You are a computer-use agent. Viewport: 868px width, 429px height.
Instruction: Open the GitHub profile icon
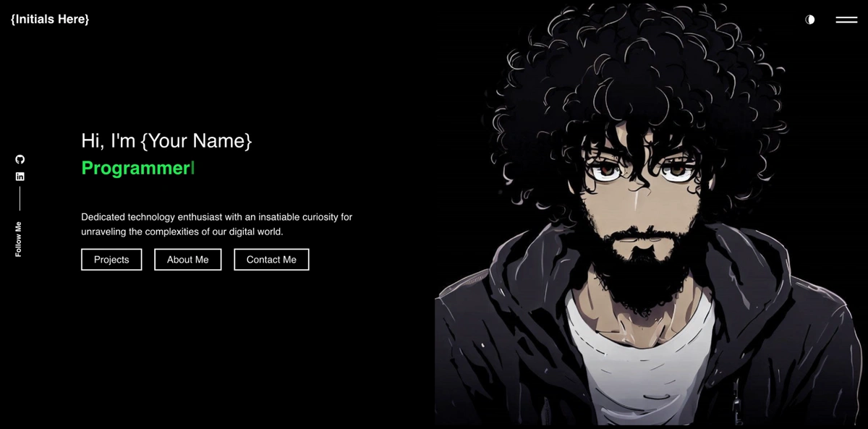click(x=20, y=159)
